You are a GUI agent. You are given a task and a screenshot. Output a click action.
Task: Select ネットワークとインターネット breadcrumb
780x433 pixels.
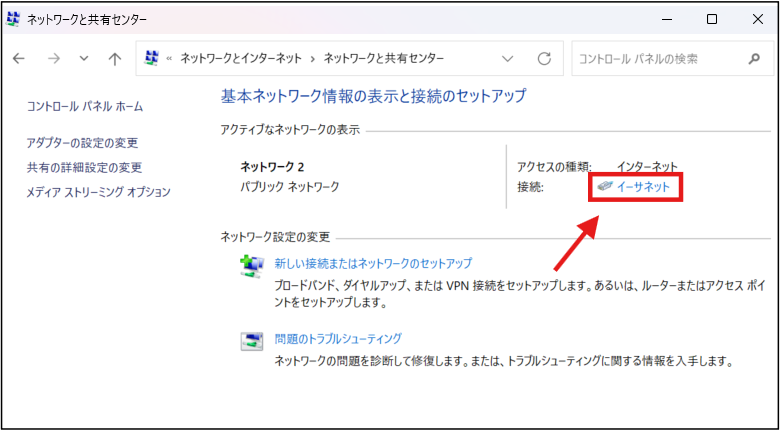tap(241, 58)
